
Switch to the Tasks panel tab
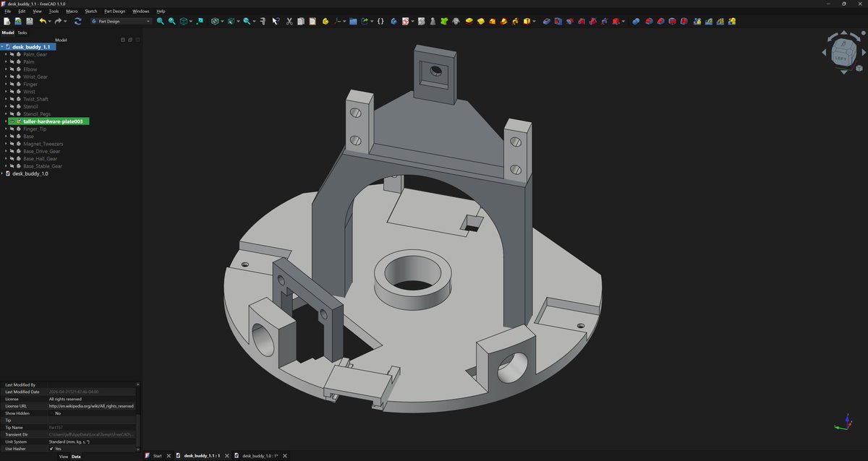click(22, 33)
